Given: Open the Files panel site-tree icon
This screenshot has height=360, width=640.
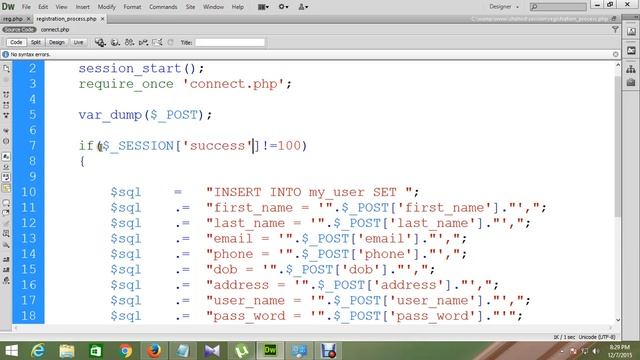Looking at the screenshot, I should tap(631, 69).
